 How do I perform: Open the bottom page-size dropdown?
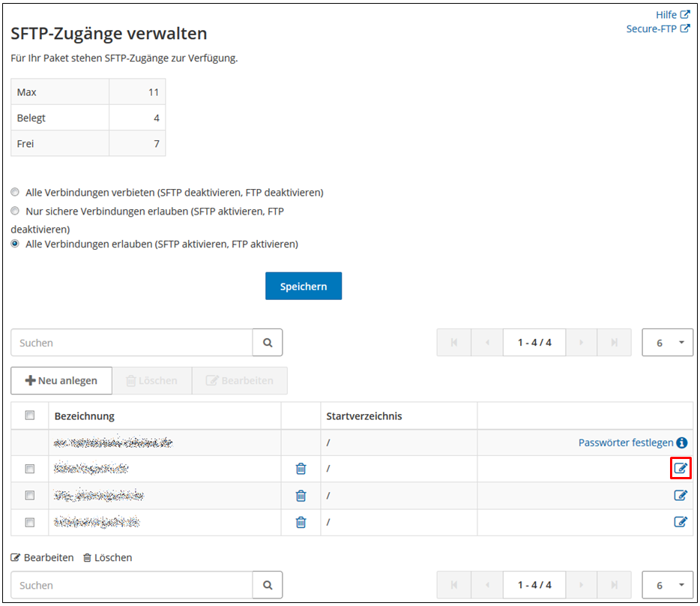(x=666, y=585)
